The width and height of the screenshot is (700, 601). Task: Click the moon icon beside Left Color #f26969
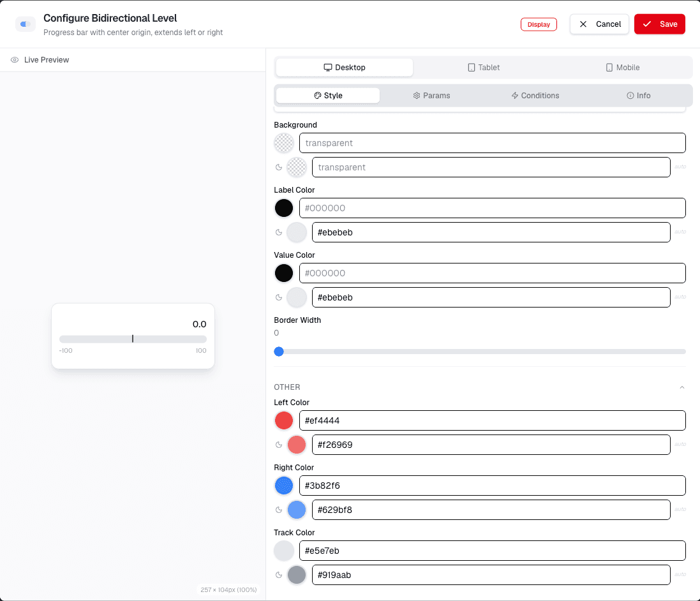(x=279, y=445)
